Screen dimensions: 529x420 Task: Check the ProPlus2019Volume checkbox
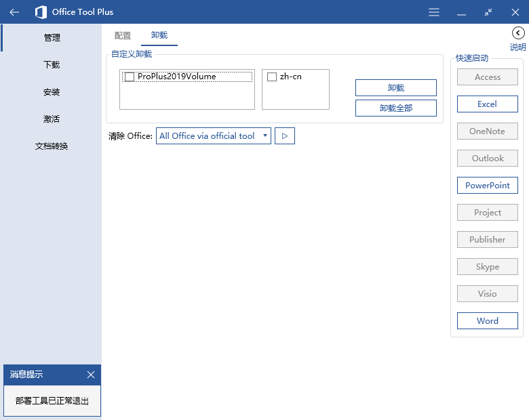click(x=130, y=77)
